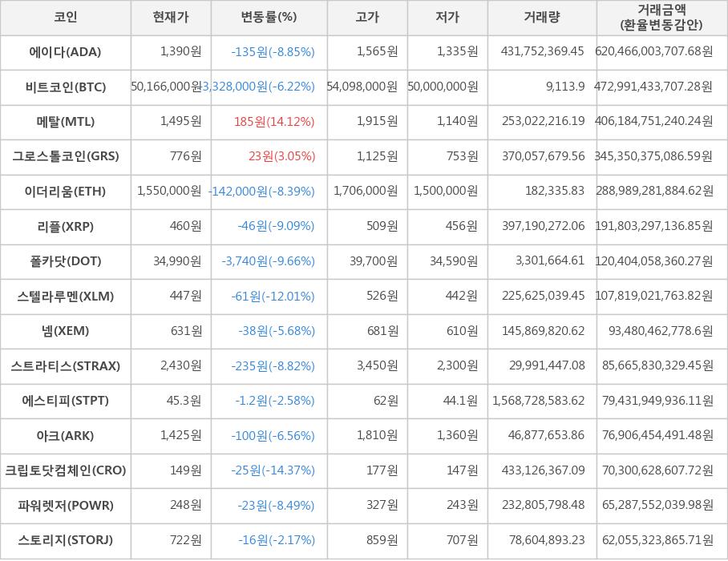
Task: Select the 변동률(%) column header
Action: [269, 17]
